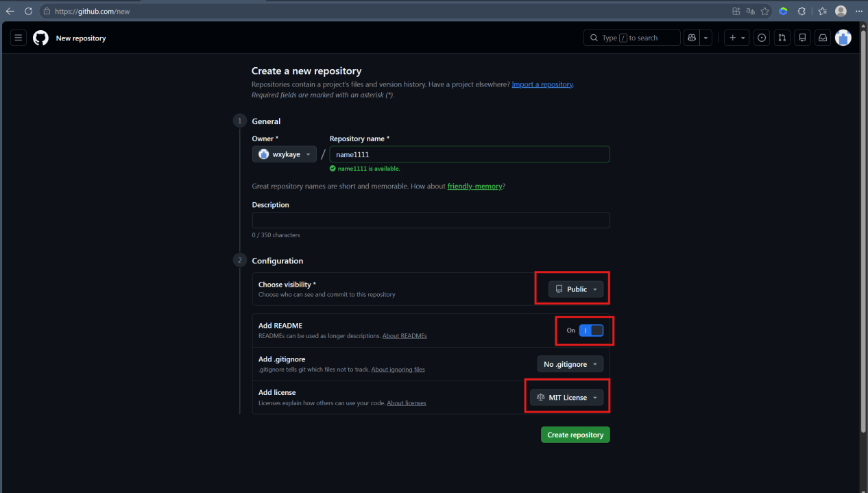Image resolution: width=868 pixels, height=493 pixels.
Task: Open user profile avatar menu in GitHub header
Action: coord(843,38)
